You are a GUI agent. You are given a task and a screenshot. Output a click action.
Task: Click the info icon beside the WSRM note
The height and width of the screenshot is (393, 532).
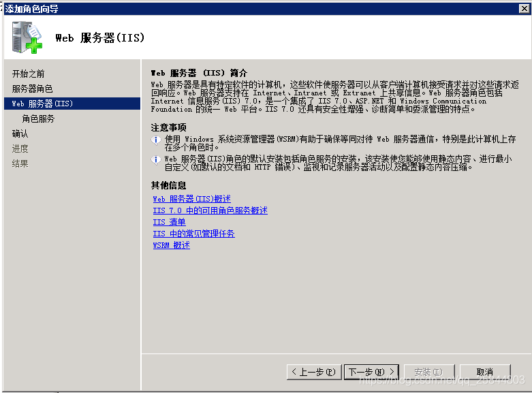point(156,140)
